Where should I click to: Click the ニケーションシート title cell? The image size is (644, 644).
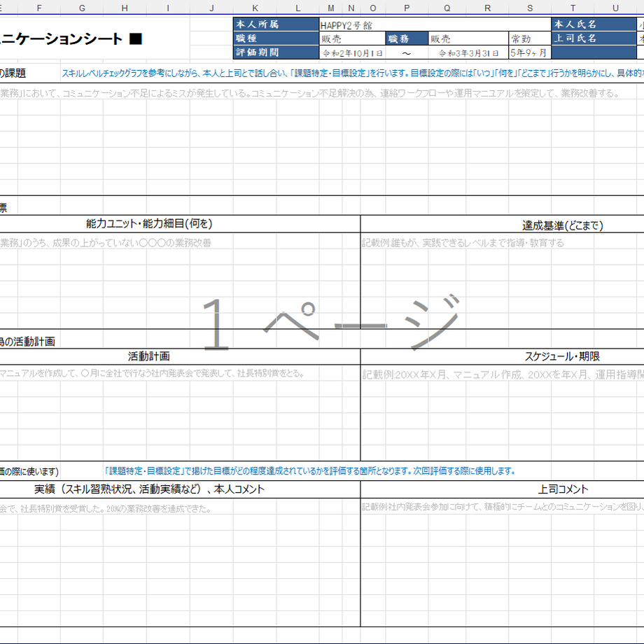[x=94, y=39]
